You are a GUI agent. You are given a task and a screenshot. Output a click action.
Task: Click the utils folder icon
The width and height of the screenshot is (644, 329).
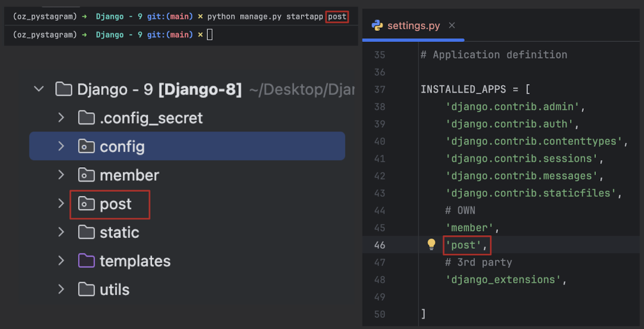(86, 289)
